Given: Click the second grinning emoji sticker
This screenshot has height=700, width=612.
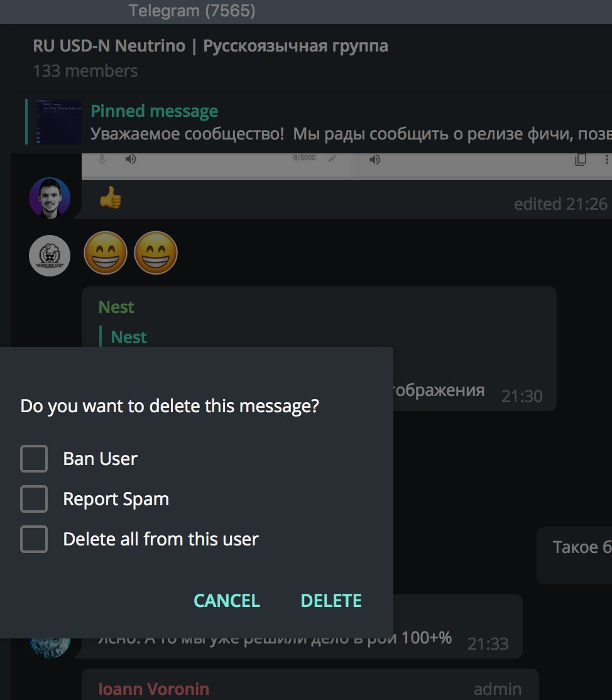Looking at the screenshot, I should tap(156, 253).
